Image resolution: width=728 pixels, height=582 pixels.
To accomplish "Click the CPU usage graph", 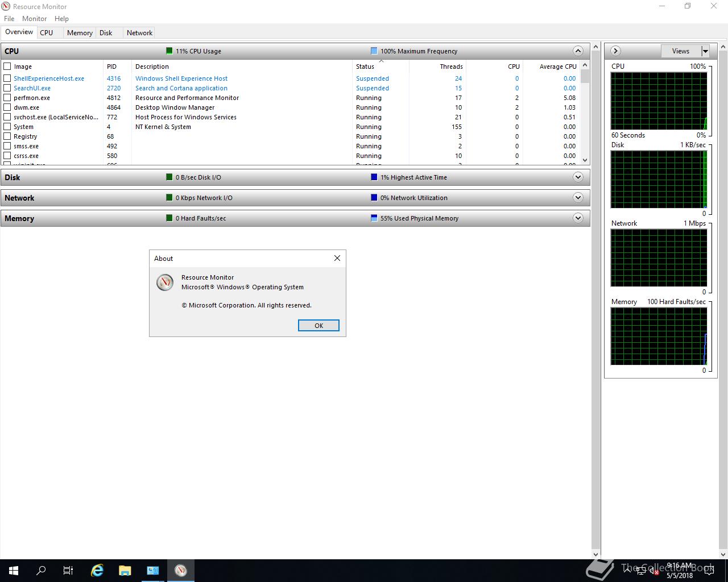I will pos(659,101).
